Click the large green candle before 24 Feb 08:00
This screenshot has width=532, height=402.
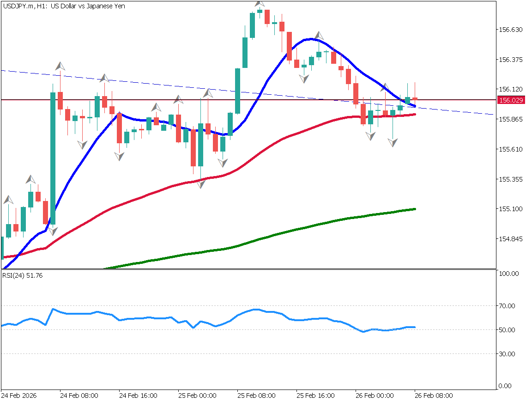pyautogui.click(x=53, y=157)
